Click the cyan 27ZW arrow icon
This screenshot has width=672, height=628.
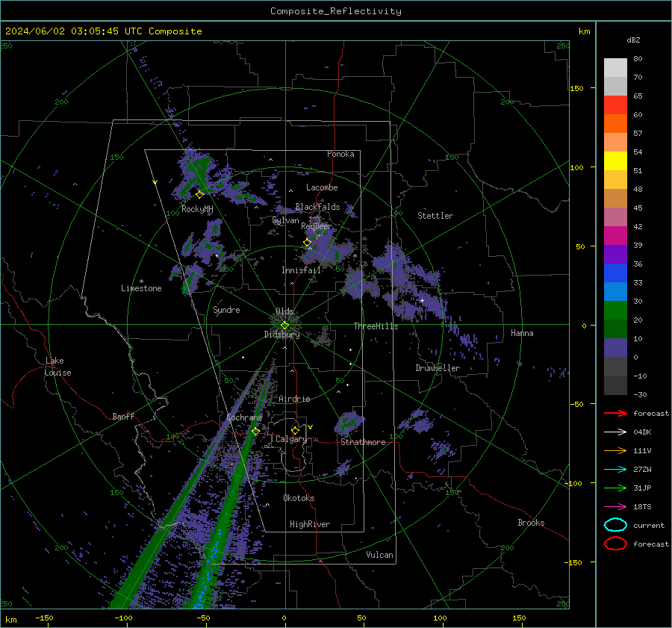click(x=615, y=470)
